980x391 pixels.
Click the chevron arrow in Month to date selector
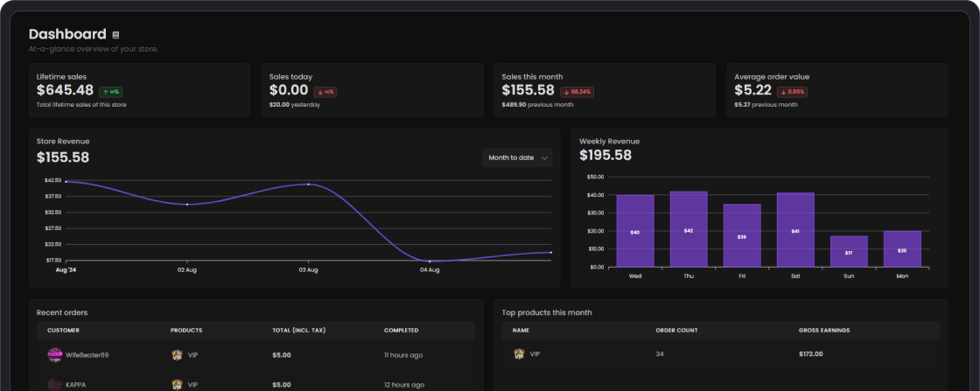[x=543, y=158]
